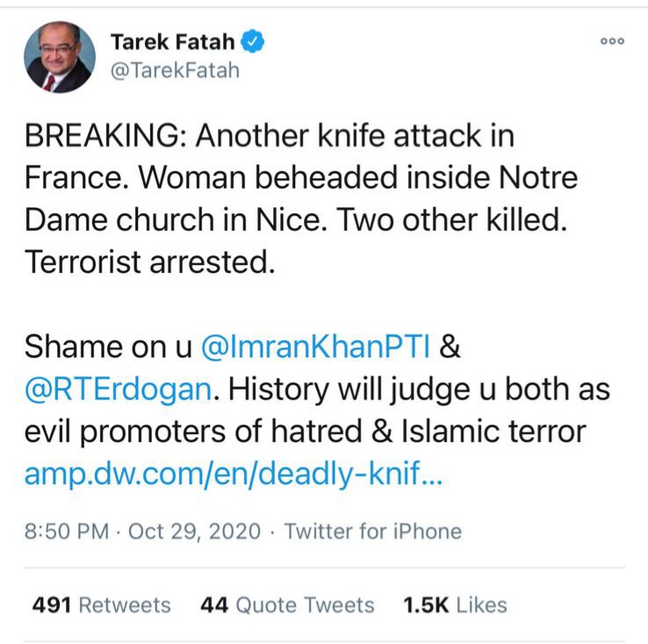
Task: Open the three-dot more options menu
Action: click(x=612, y=41)
